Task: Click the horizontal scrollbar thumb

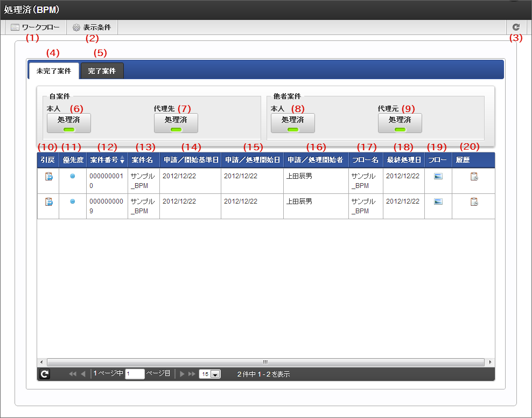Action: click(x=265, y=362)
